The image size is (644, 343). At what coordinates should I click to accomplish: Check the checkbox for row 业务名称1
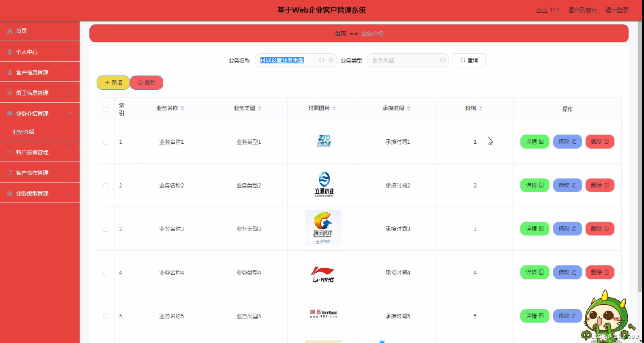[x=105, y=142]
